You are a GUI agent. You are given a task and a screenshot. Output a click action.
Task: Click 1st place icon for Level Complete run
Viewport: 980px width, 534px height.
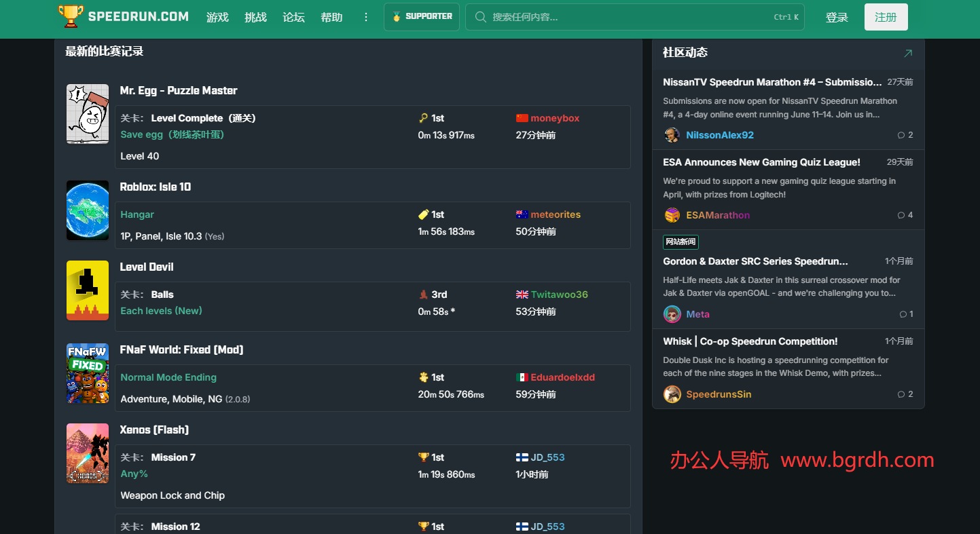423,118
